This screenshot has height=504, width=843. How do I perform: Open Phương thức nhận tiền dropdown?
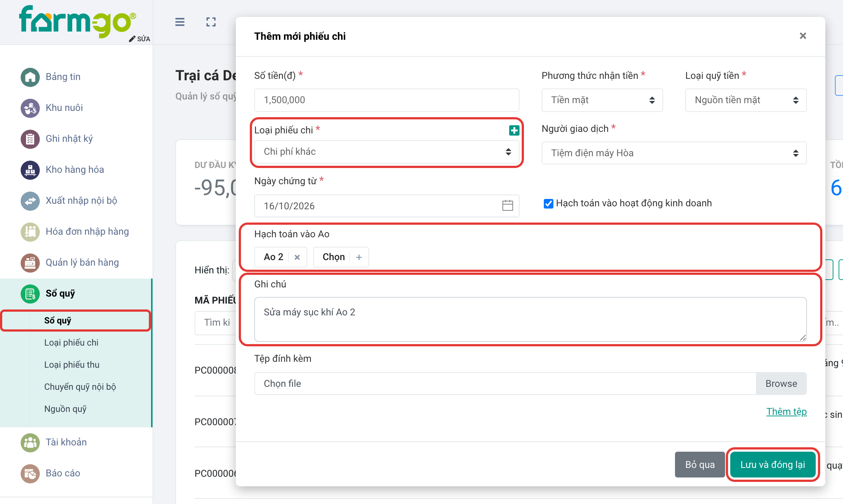click(x=602, y=100)
